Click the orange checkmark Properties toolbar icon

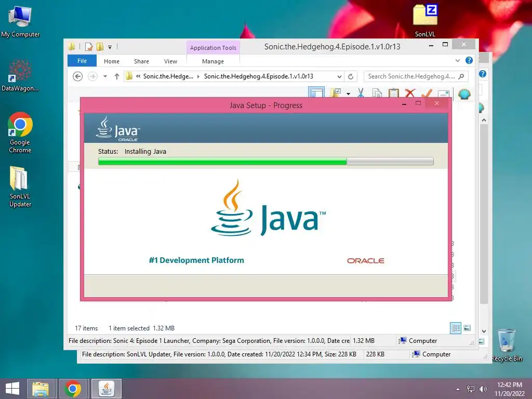[427, 93]
